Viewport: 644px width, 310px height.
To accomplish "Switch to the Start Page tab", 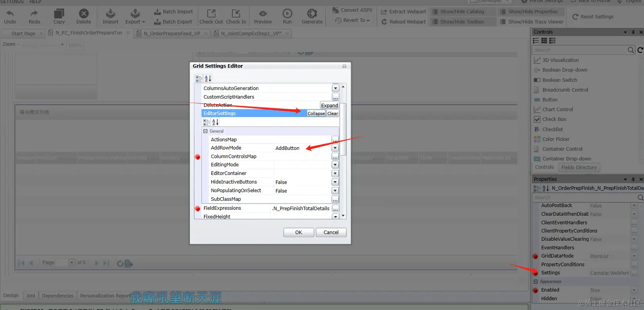I will [x=24, y=34].
